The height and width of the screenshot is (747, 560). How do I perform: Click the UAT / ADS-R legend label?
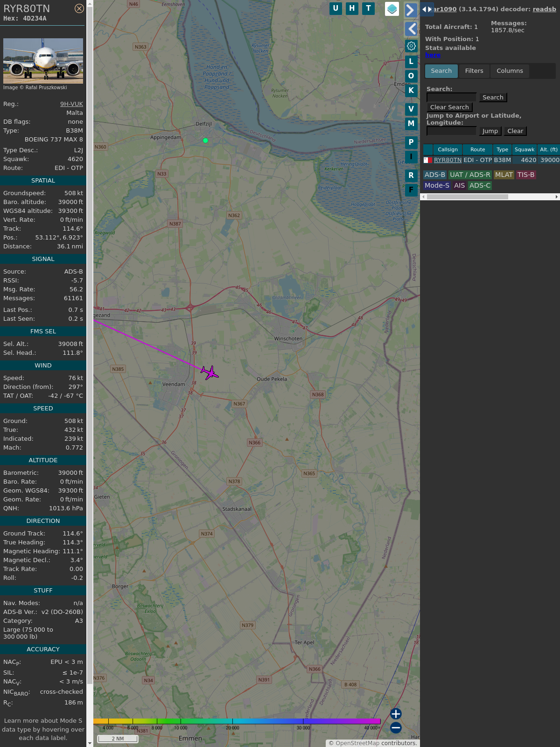(x=470, y=175)
